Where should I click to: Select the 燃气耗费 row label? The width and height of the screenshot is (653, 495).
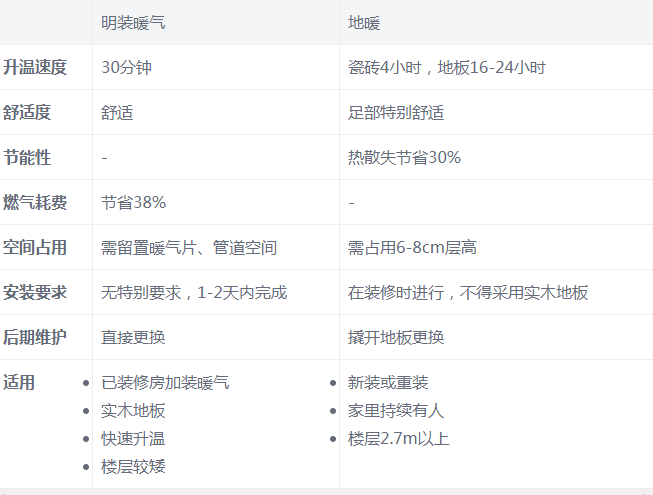[35, 202]
